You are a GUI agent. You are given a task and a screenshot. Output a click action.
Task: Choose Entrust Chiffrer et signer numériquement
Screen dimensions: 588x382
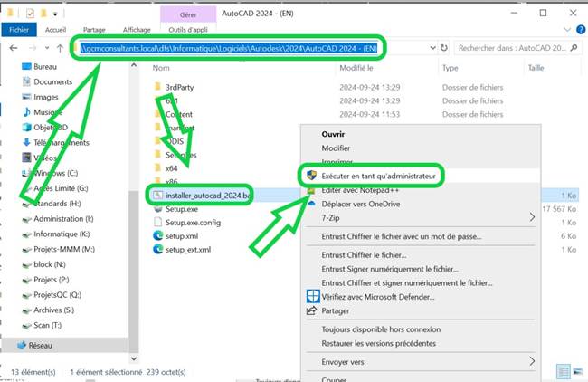[407, 283]
